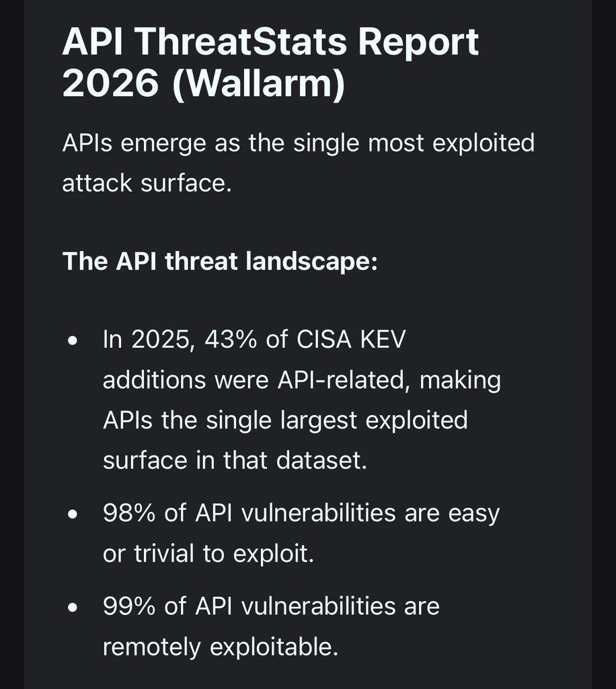Click the word "API-related" in first bullet
616x689 pixels.
pos(343,380)
